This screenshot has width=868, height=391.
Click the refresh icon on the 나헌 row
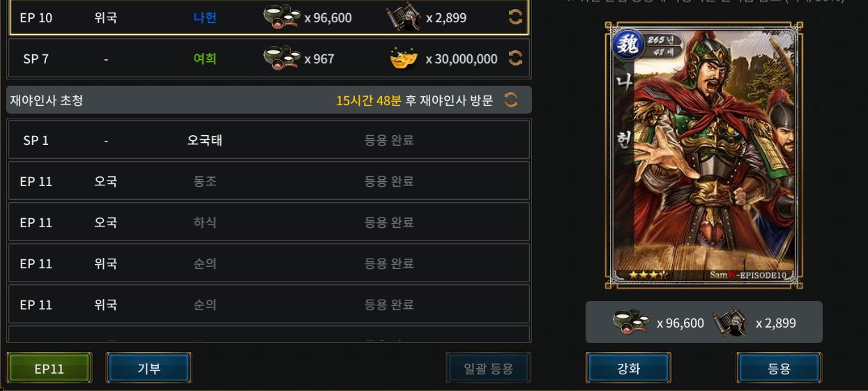coord(515,17)
